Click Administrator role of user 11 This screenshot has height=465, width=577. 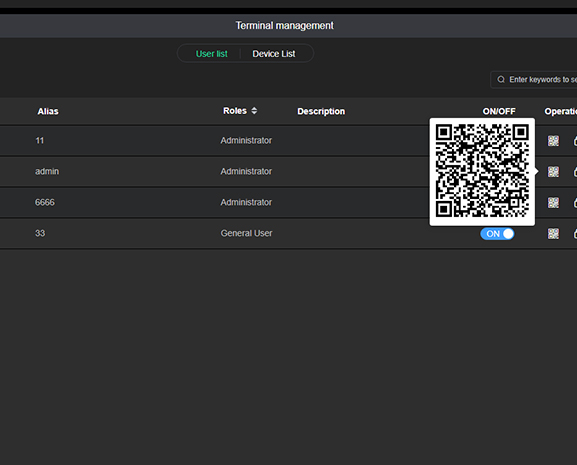pyautogui.click(x=246, y=141)
